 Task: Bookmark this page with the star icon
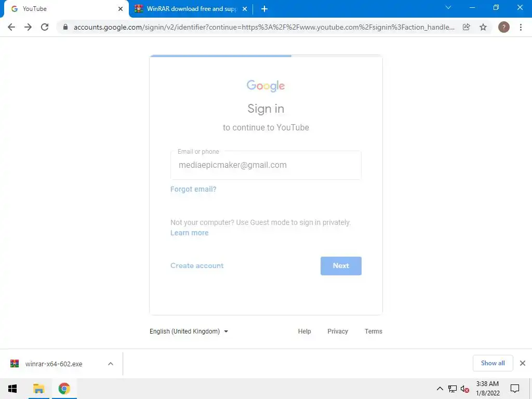(483, 27)
